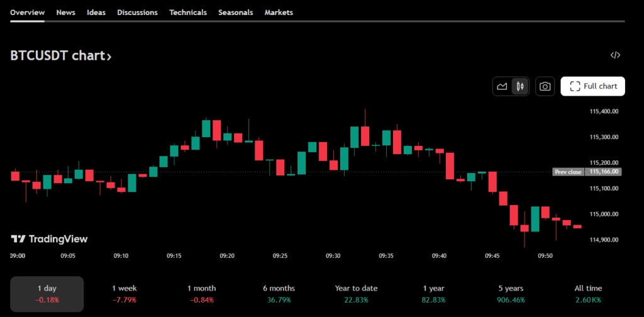This screenshot has width=644, height=317.
Task: Open the BTCUSDT chart heading link
Action: coord(61,56)
